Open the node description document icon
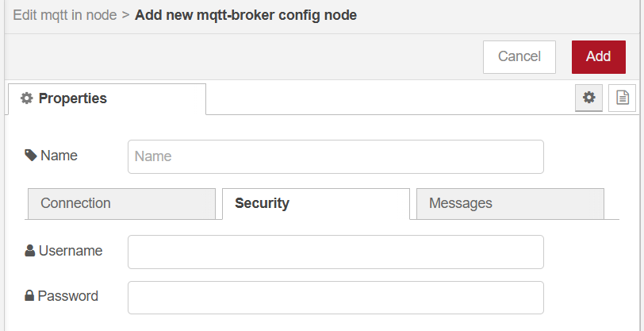This screenshot has height=331, width=644. coord(622,98)
